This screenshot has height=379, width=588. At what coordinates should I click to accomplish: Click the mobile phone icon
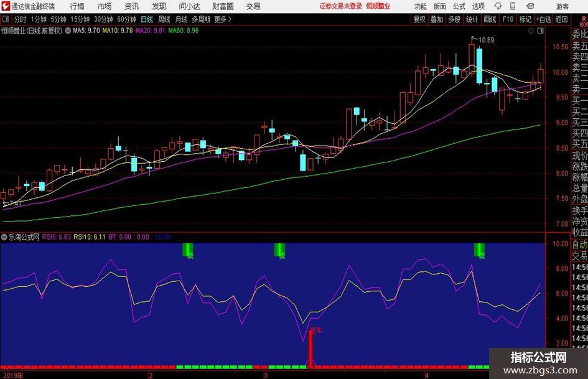513,6
